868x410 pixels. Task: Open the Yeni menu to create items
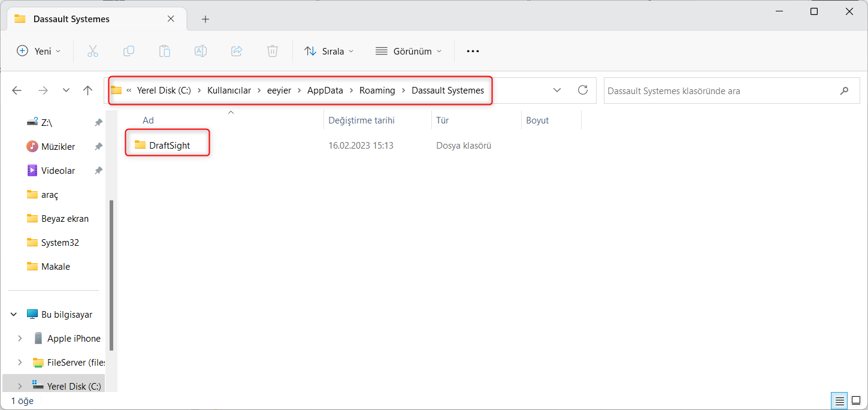pyautogui.click(x=38, y=51)
